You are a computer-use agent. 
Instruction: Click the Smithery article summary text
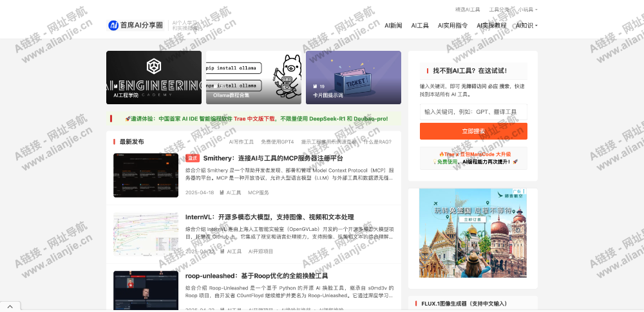point(290,174)
